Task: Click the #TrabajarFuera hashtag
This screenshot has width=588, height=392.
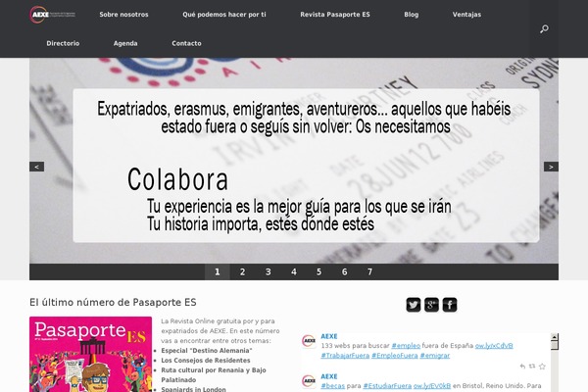Action: pyautogui.click(x=345, y=356)
